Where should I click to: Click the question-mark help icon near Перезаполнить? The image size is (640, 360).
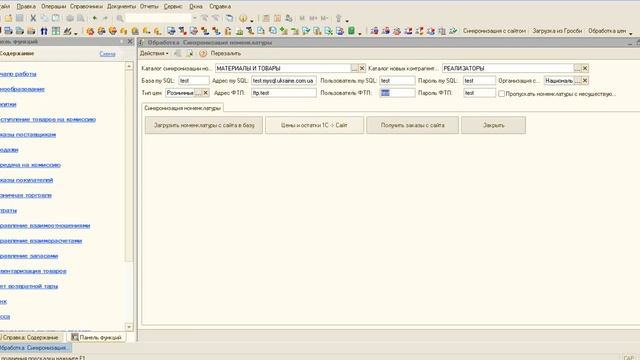pyautogui.click(x=203, y=53)
